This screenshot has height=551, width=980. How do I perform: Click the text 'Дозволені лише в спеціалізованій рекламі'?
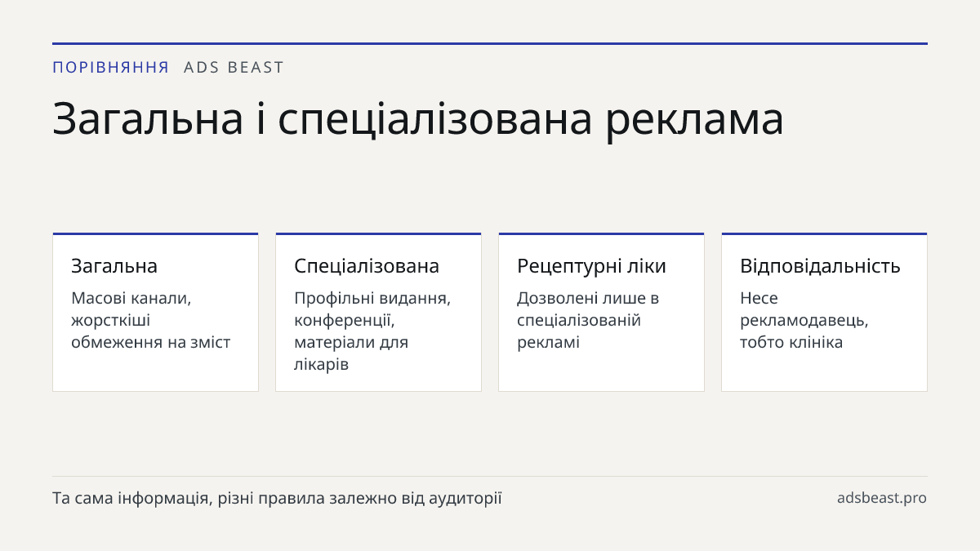click(x=588, y=320)
